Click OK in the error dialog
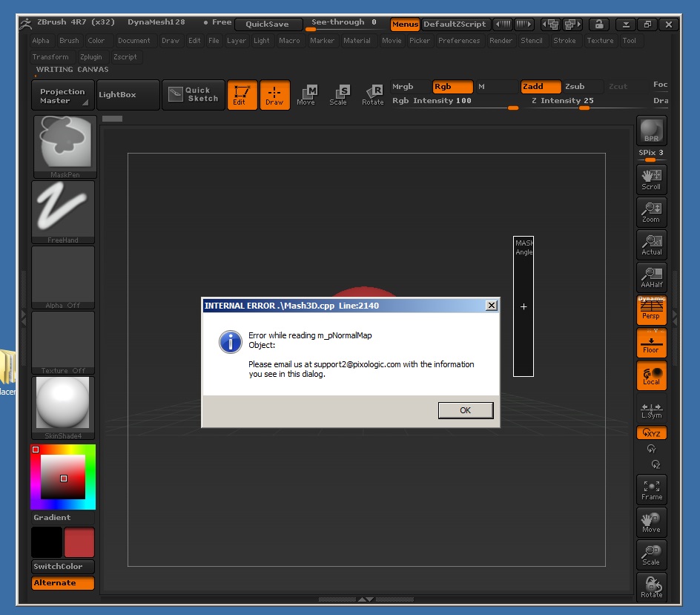The height and width of the screenshot is (615, 700). [466, 410]
